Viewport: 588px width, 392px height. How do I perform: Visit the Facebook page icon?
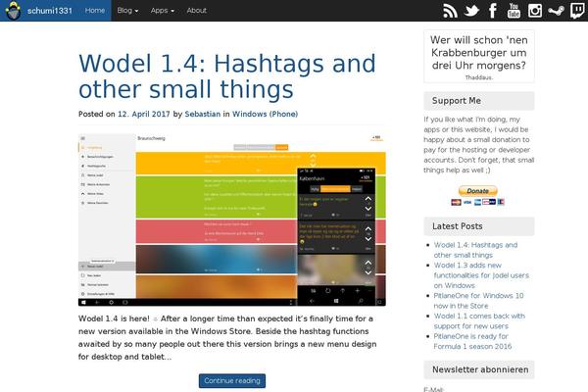click(493, 11)
